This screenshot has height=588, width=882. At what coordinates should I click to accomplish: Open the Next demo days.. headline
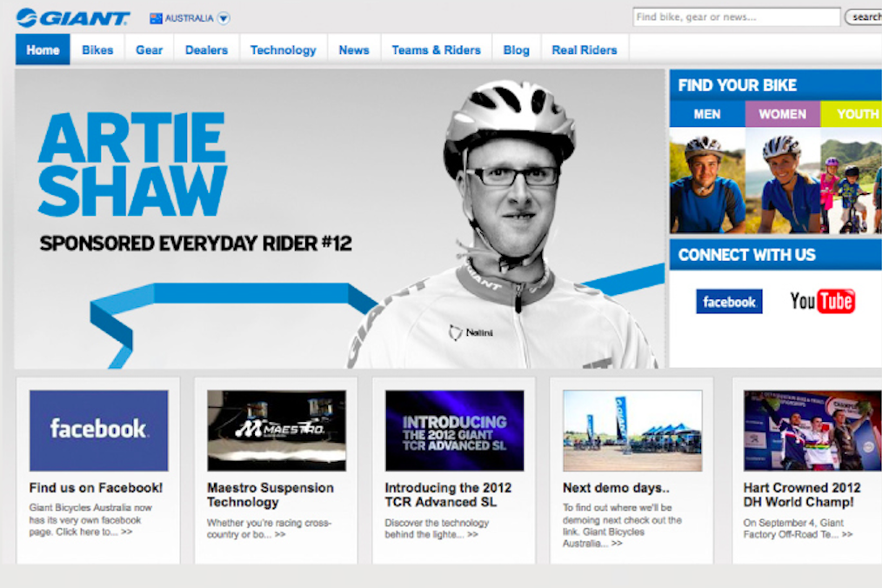tap(616, 488)
